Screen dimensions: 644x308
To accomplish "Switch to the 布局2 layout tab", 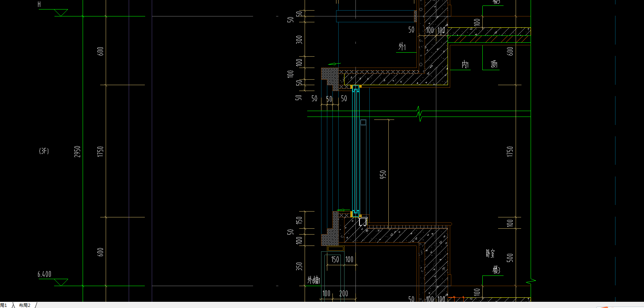I will click(25, 305).
